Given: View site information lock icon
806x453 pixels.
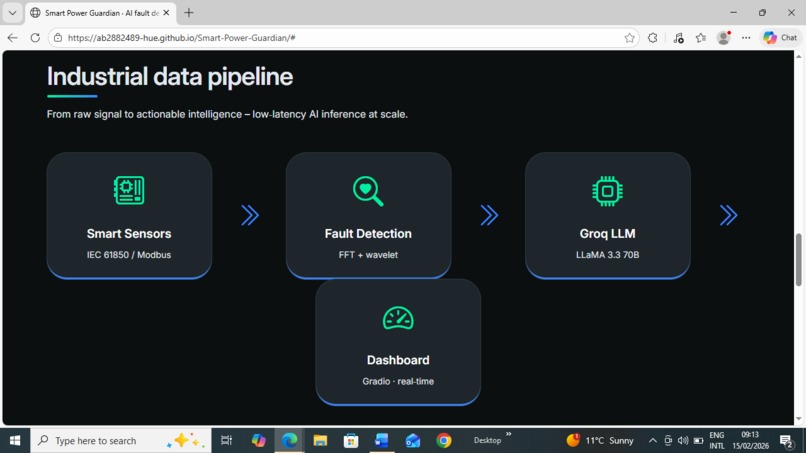Looking at the screenshot, I should coord(58,38).
